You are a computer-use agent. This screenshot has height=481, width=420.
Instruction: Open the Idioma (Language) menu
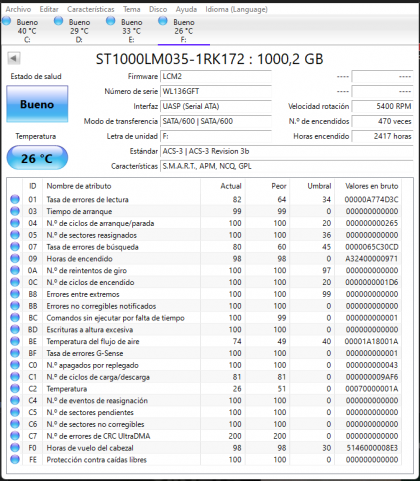tap(236, 9)
